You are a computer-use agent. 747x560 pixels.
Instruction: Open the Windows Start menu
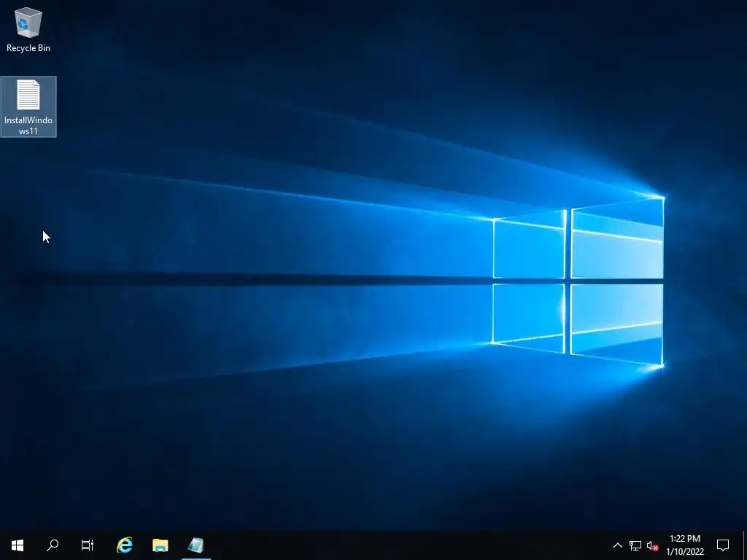18,545
